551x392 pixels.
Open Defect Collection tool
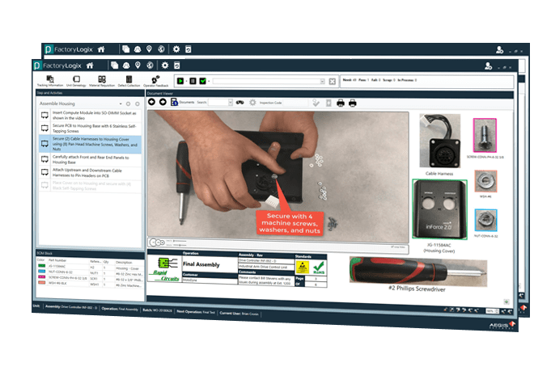tap(129, 81)
